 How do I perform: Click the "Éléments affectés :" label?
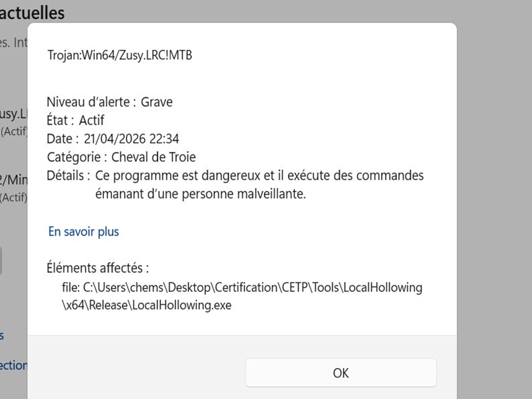point(98,268)
